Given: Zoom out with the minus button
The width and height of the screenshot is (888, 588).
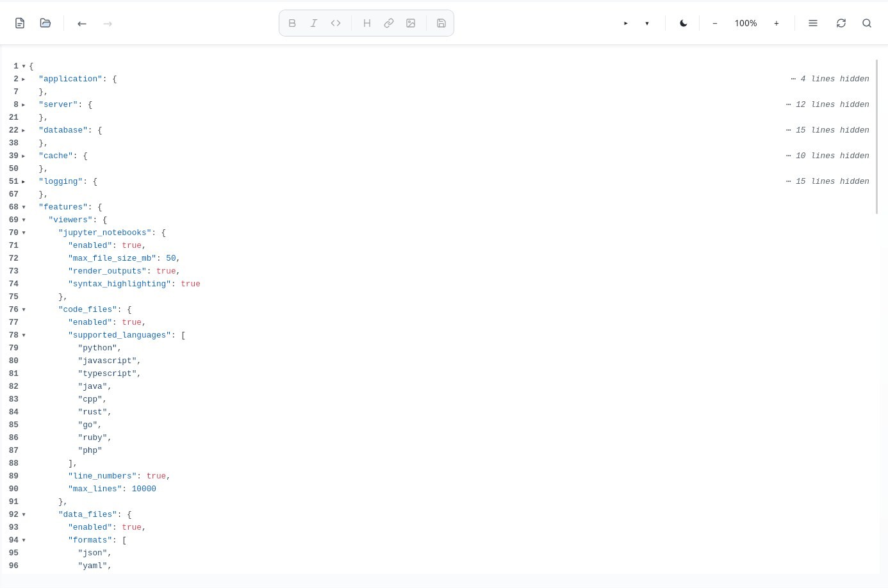Looking at the screenshot, I should tap(715, 23).
